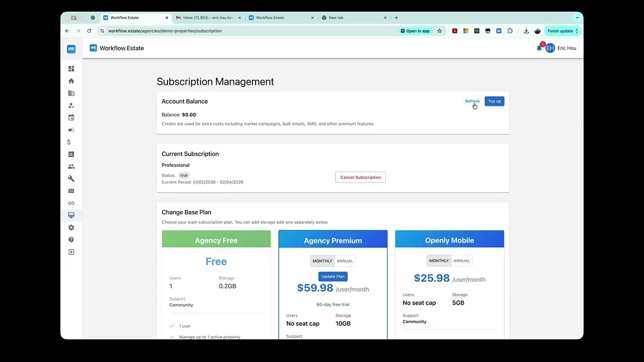Click the trial status chip
Screen dimensions: 644x362
tap(184, 175)
